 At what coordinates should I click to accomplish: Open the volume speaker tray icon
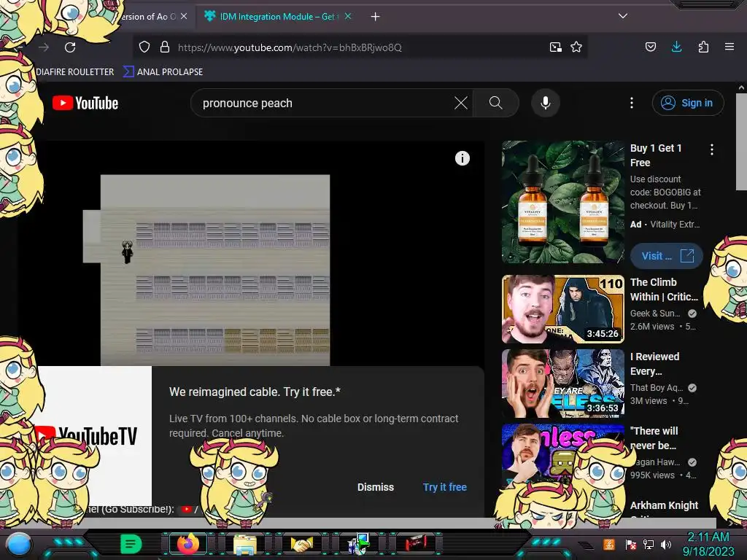pos(666,544)
